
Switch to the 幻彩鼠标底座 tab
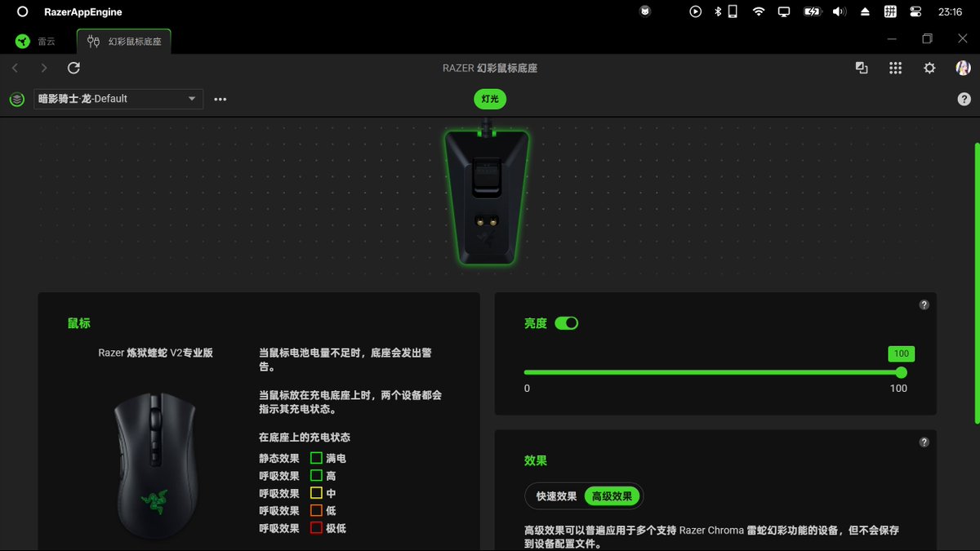(x=124, y=42)
